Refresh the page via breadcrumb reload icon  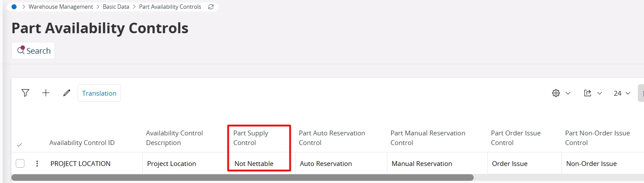point(211,7)
